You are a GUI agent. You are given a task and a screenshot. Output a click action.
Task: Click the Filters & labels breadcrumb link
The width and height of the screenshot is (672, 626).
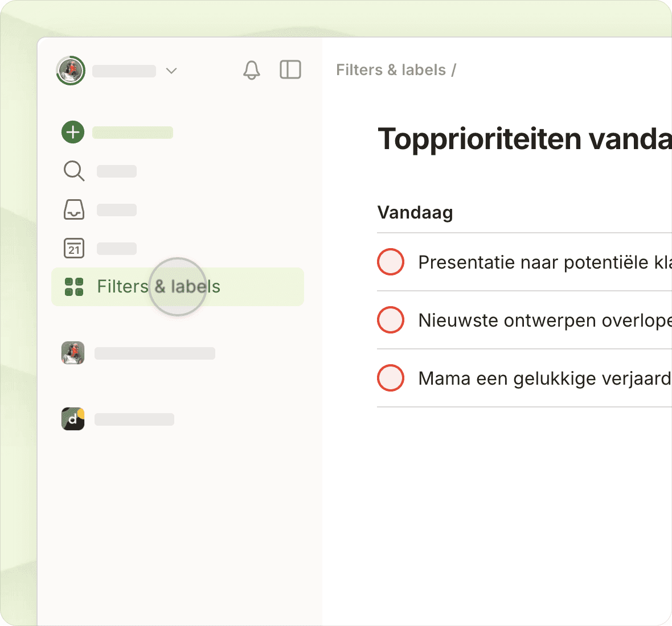click(x=391, y=70)
